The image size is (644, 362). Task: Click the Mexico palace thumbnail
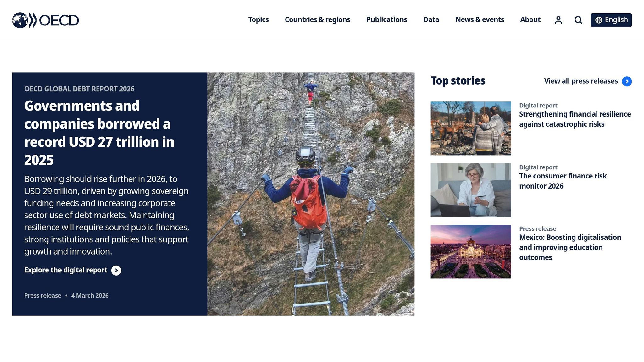(470, 251)
